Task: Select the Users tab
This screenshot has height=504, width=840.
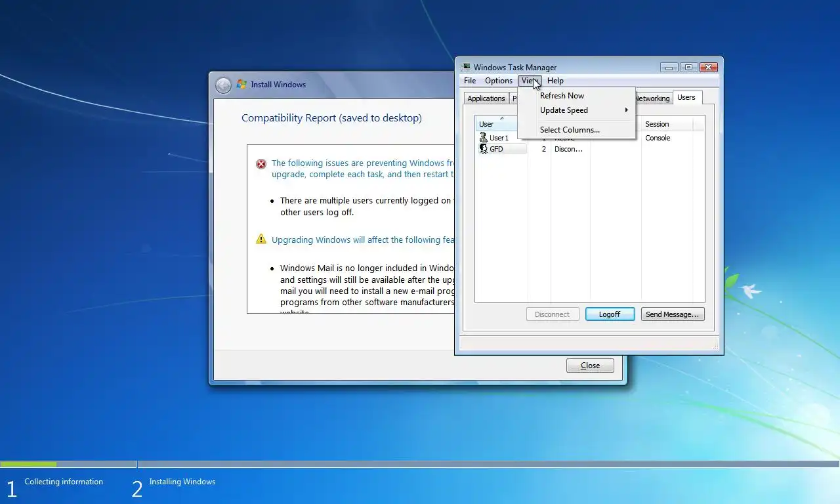Action: 687,98
